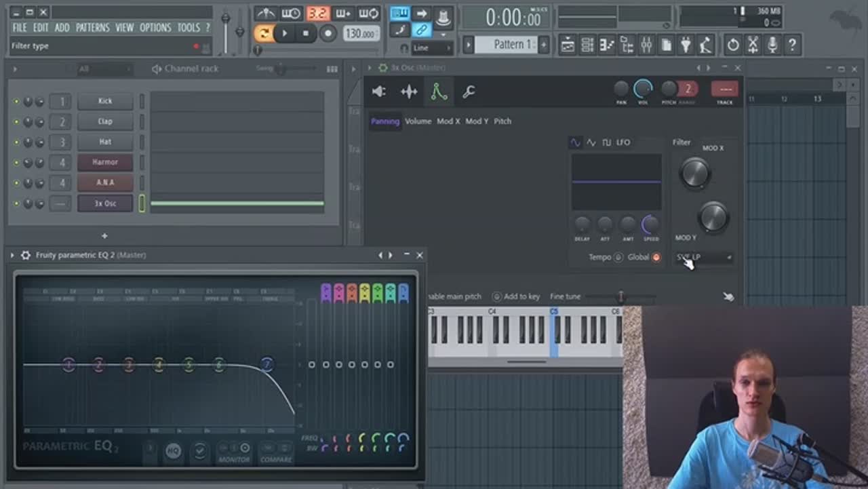Open the Mixer from the toolbar
Screen dimensions: 868x489
[646, 45]
